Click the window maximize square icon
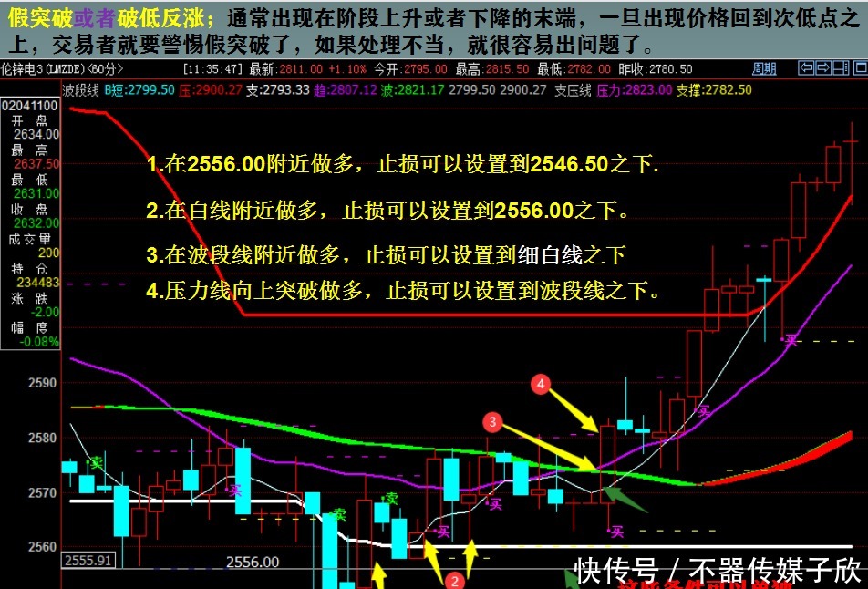This screenshot has height=589, width=868. click(861, 68)
